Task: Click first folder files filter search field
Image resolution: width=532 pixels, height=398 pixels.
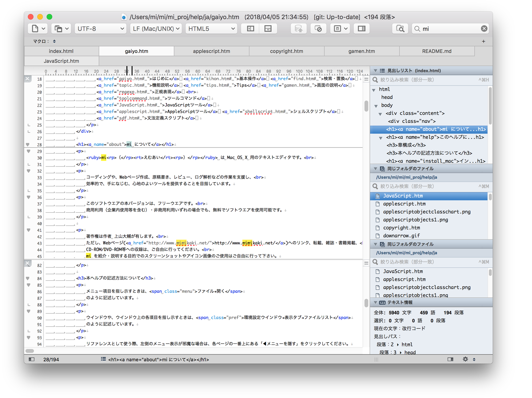Action: tap(431, 186)
